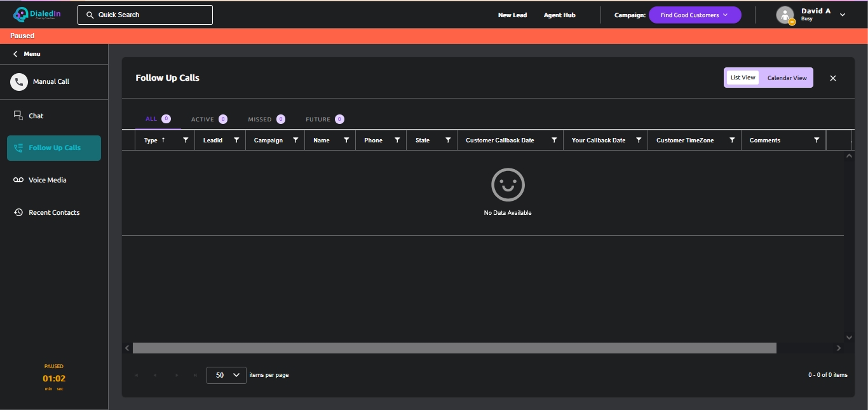This screenshot has height=410, width=868.
Task: Switch to Calendar View
Action: (x=787, y=78)
